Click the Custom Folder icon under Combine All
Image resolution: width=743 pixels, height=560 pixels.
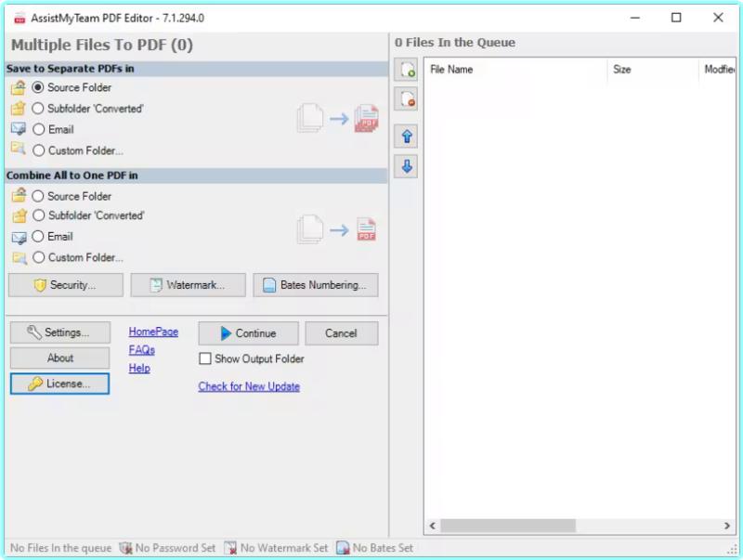click(19, 258)
